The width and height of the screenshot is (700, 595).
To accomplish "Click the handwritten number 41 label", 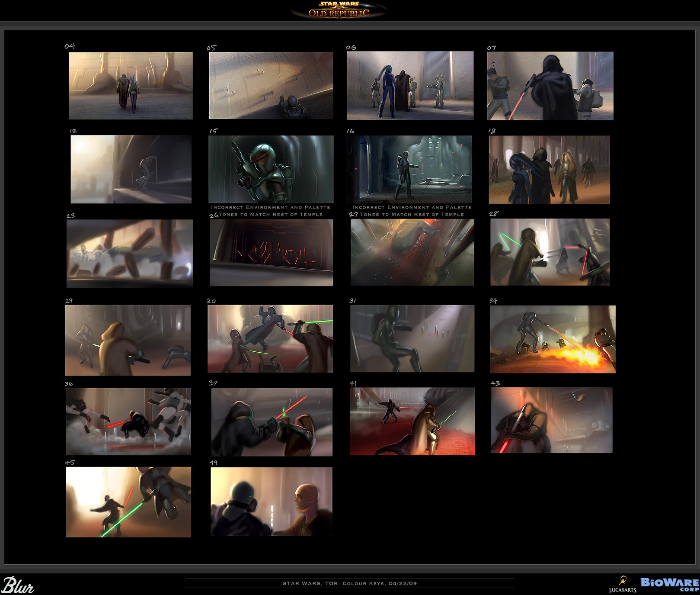I will [353, 383].
